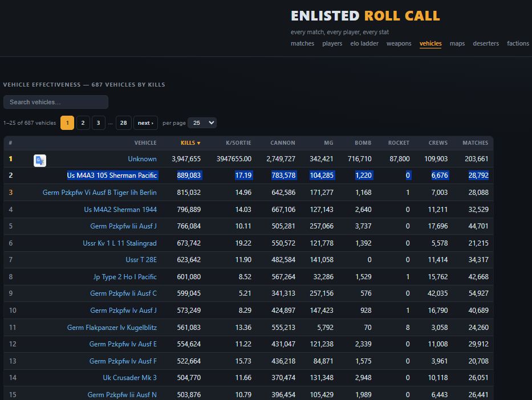Click the Enlisted Roll Call site logo
Screen dimensions: 532x400
coord(365,16)
